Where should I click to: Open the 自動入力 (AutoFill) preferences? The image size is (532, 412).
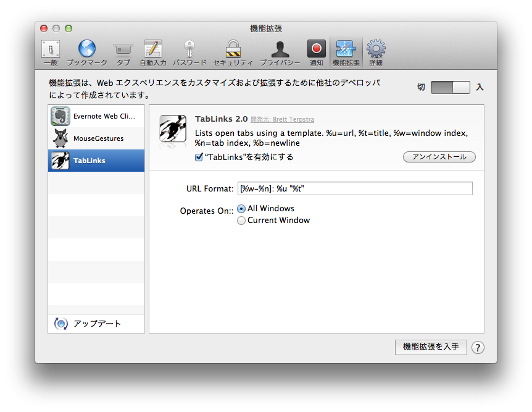click(x=153, y=53)
